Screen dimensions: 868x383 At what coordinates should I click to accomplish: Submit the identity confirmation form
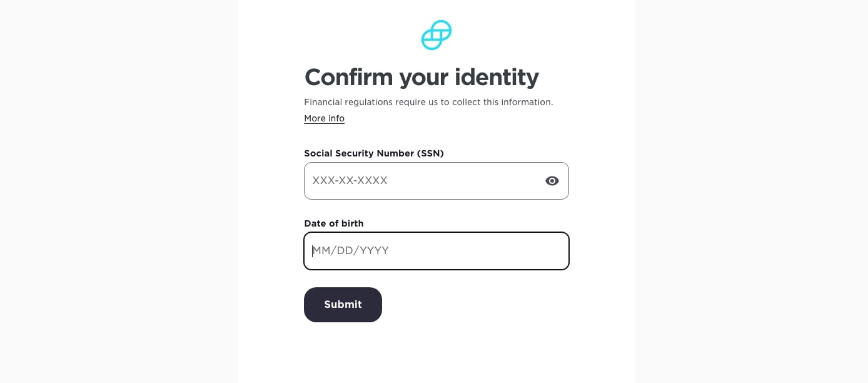(x=343, y=305)
